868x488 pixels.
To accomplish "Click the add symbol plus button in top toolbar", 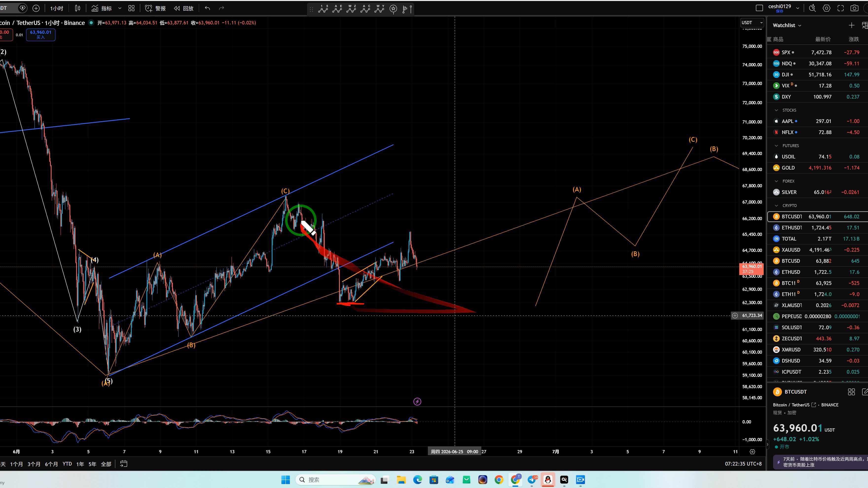I will (x=36, y=8).
